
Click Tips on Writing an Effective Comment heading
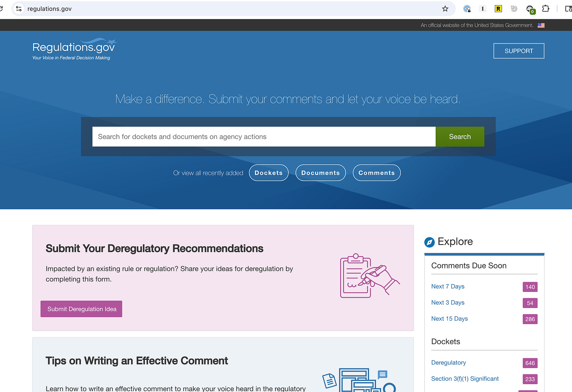tap(137, 361)
